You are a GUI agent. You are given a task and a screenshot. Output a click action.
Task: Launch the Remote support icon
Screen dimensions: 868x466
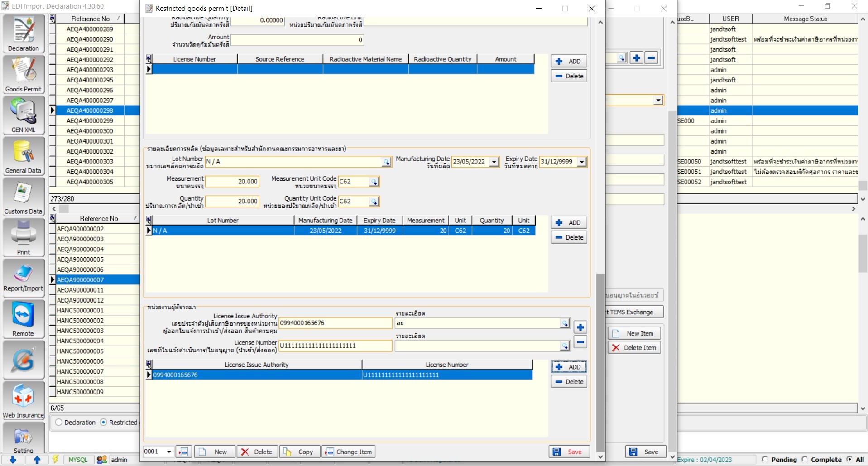click(x=24, y=319)
